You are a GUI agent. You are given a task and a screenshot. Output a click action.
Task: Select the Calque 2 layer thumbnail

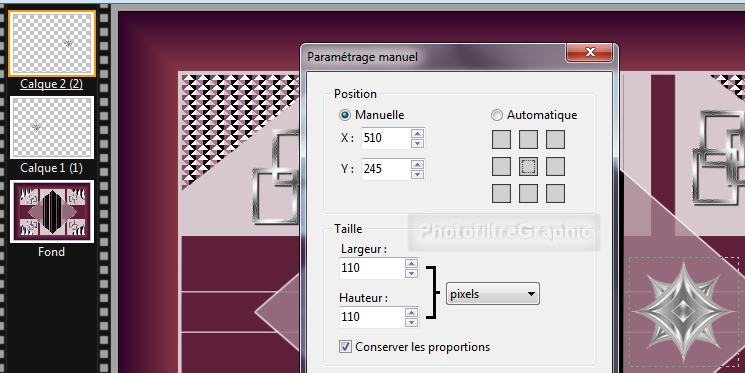click(x=52, y=43)
